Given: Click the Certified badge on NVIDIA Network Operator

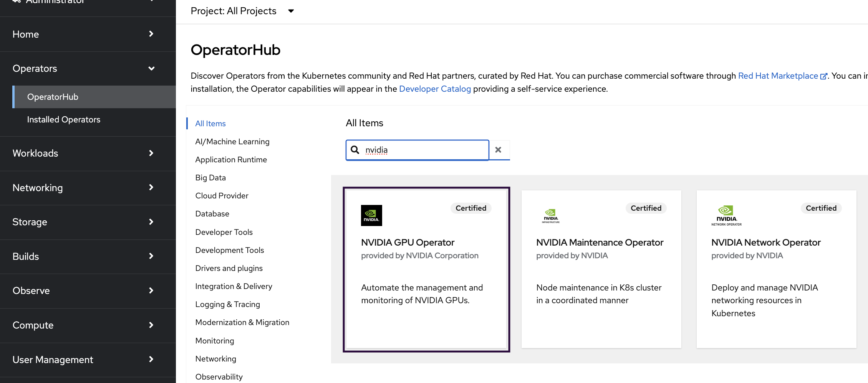Looking at the screenshot, I should pyautogui.click(x=821, y=208).
